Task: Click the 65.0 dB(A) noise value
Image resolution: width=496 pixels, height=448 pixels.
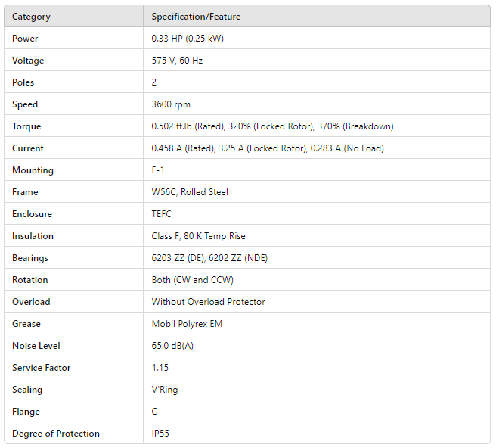Action: click(x=172, y=346)
